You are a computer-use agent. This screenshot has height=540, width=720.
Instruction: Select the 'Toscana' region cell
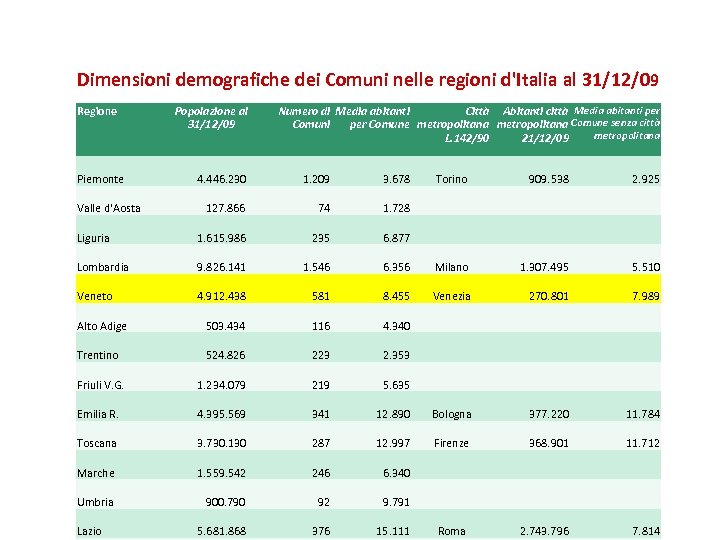(x=97, y=444)
